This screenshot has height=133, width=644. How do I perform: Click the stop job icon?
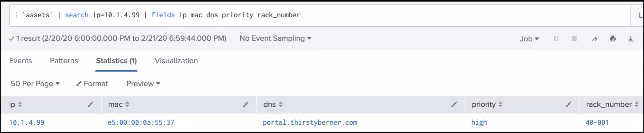coord(574,39)
